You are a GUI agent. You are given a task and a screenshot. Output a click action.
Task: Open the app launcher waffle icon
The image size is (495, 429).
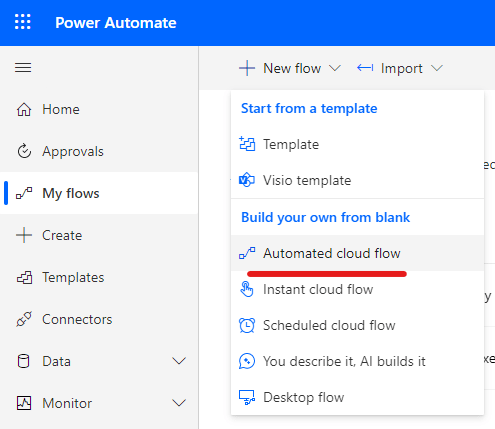[x=23, y=22]
